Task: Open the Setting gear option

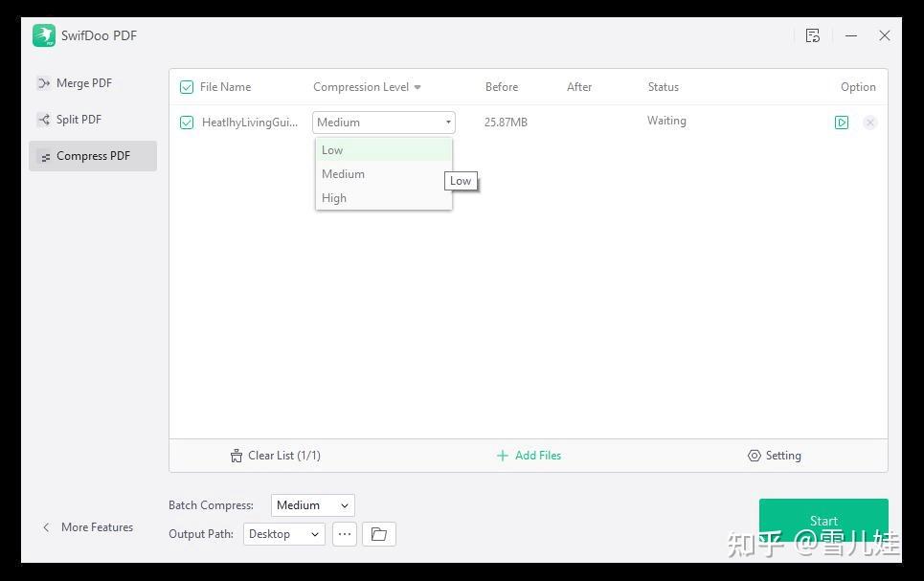Action: (x=775, y=456)
